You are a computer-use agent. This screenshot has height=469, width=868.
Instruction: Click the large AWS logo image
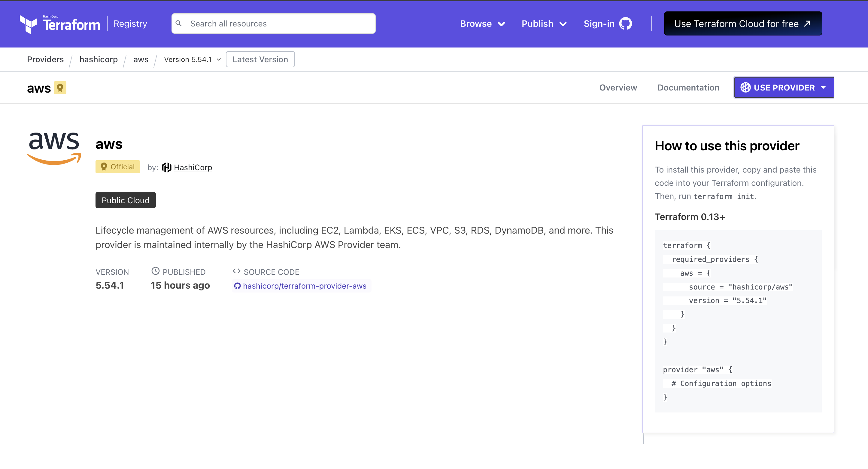point(54,148)
